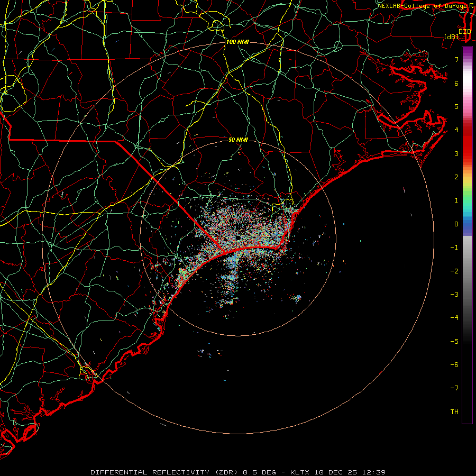
Task: Click the "50 NMI" range ring label
Action: [238, 140]
